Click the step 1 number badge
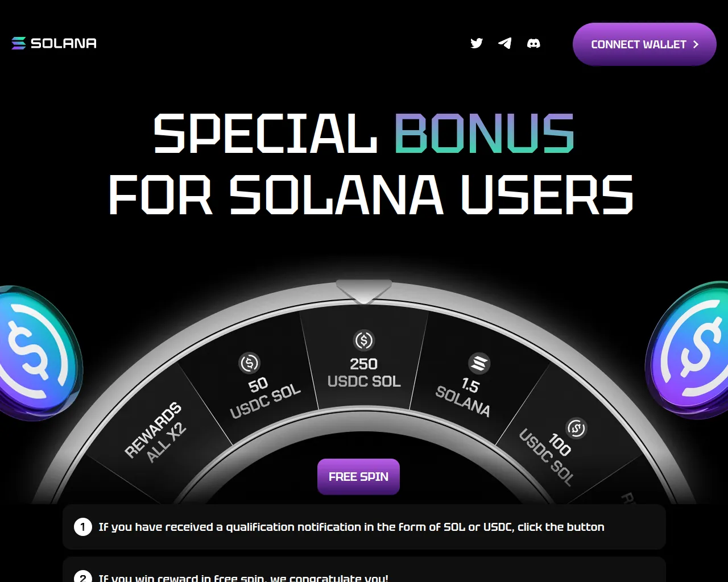 pyautogui.click(x=83, y=527)
